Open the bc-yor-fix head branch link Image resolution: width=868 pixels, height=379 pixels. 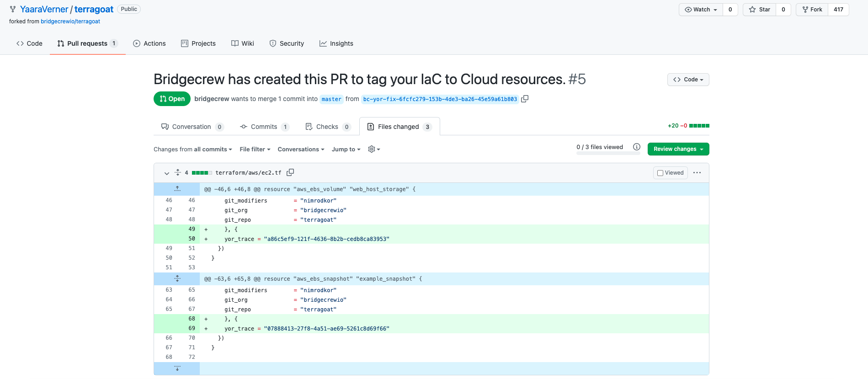[440, 99]
